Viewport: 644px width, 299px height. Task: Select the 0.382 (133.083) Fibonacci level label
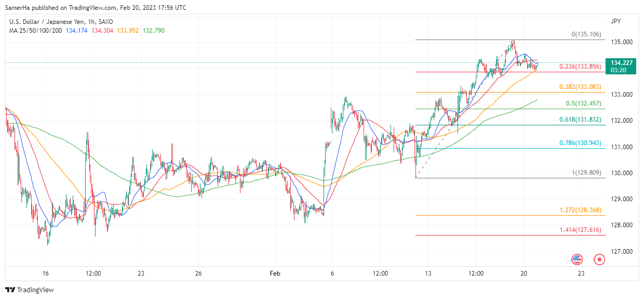click(x=580, y=87)
